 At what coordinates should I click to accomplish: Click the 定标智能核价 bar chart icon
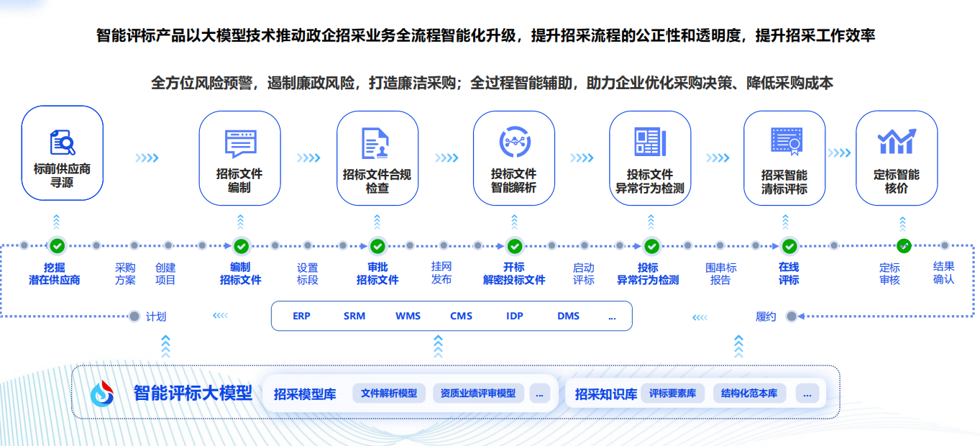coord(897,141)
